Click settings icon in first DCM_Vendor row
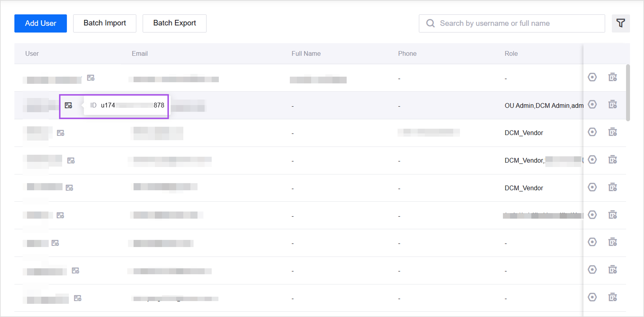 [x=592, y=132]
